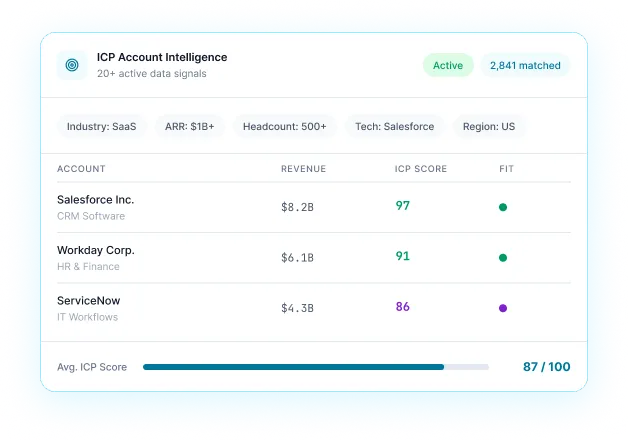Click the $8.2B revenue value
Image resolution: width=628 pixels, height=440 pixels.
point(297,207)
